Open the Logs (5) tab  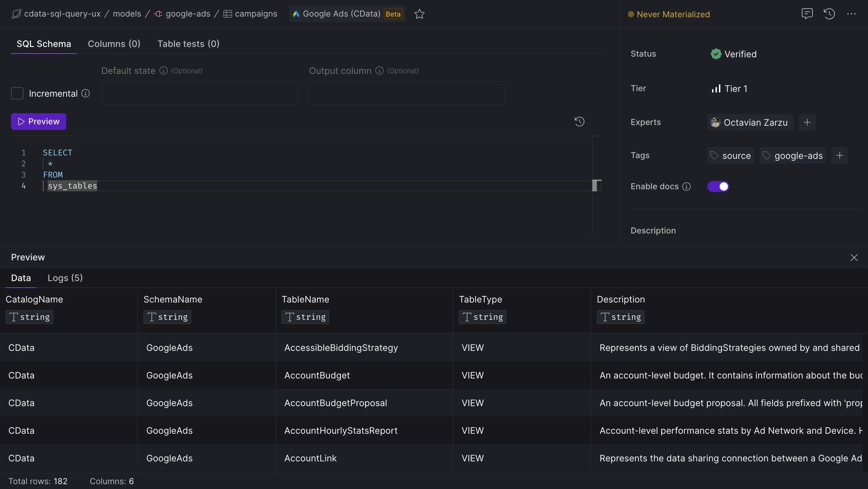click(x=65, y=278)
